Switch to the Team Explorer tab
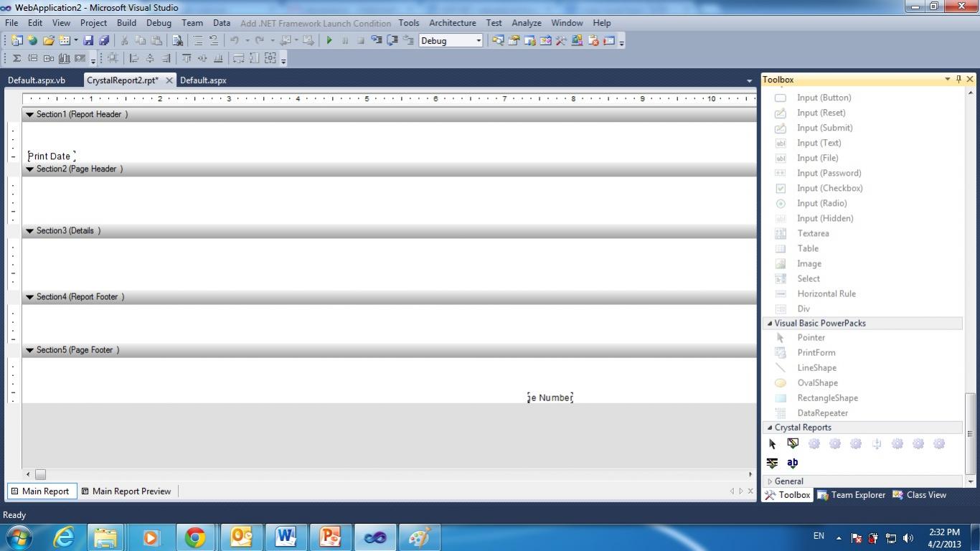 (851, 495)
